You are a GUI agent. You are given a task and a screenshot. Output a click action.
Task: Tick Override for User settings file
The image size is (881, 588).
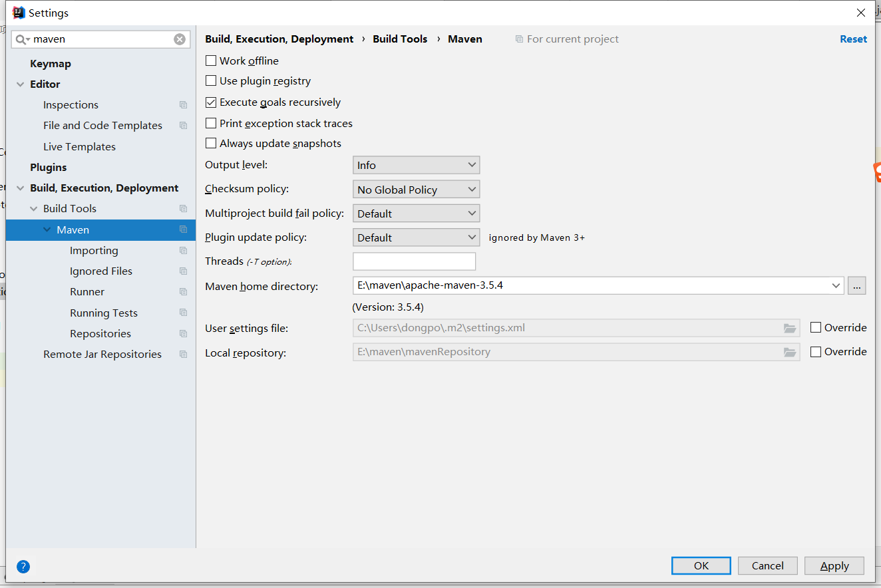click(816, 327)
